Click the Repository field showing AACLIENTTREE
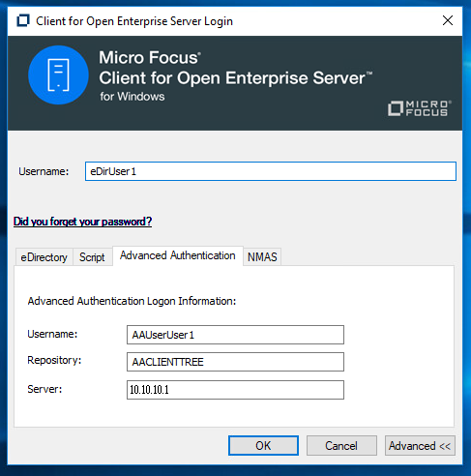This screenshot has width=471, height=476. pos(235,362)
